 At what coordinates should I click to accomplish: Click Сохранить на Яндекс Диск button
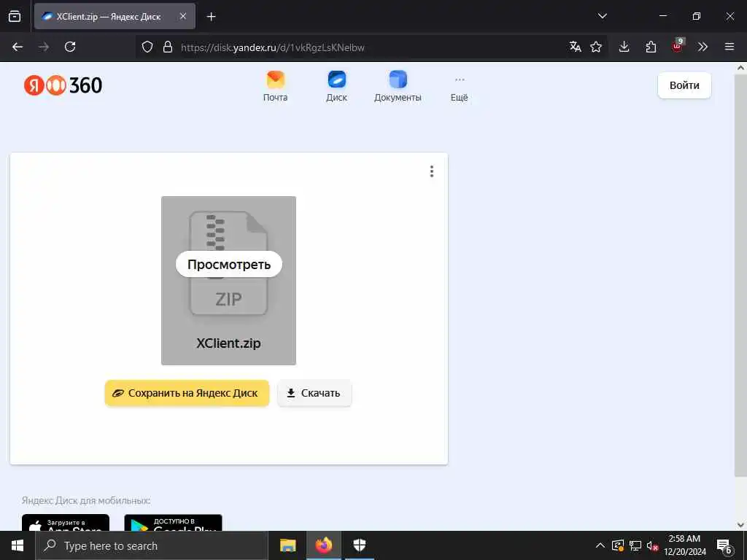187,393
